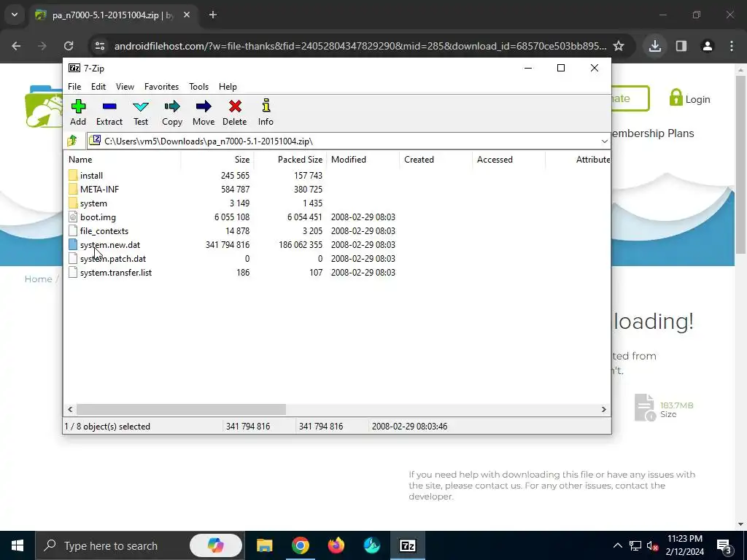Select the boot.img file name
The width and height of the screenshot is (747, 560).
98,217
